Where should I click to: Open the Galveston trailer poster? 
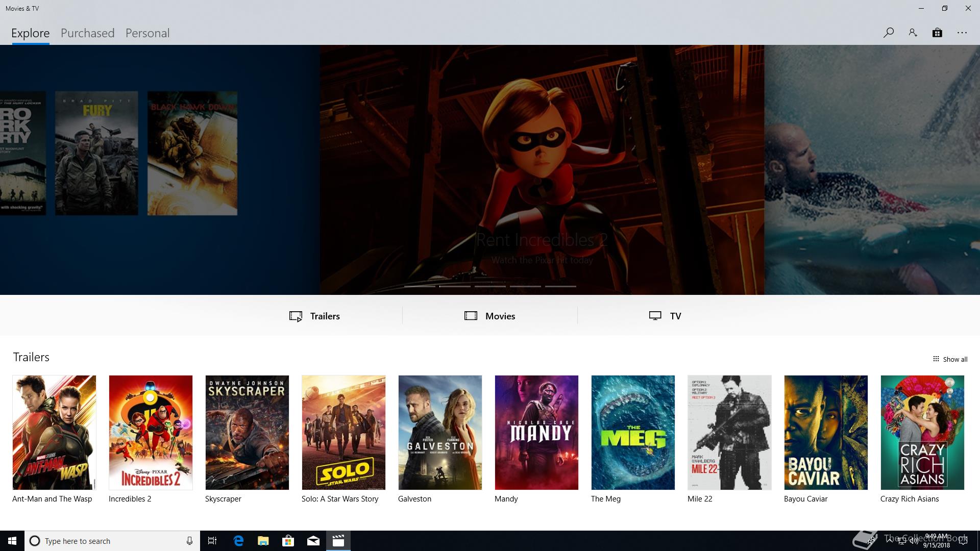[x=440, y=433]
